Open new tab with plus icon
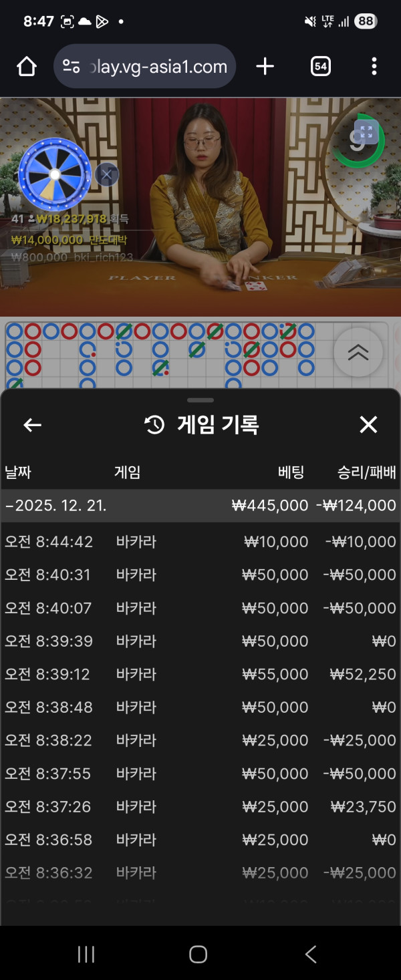 click(265, 66)
